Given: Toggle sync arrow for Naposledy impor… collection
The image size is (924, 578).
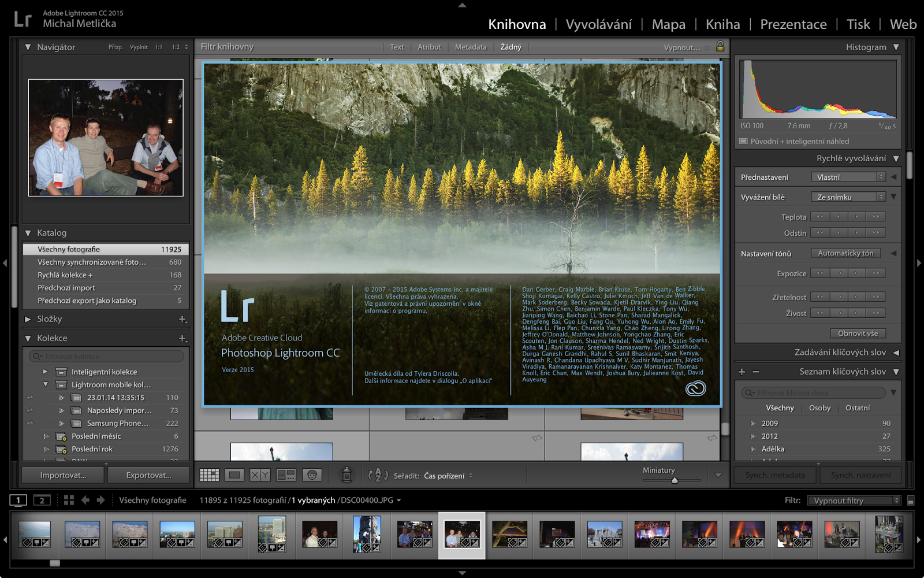Looking at the screenshot, I should pos(30,410).
